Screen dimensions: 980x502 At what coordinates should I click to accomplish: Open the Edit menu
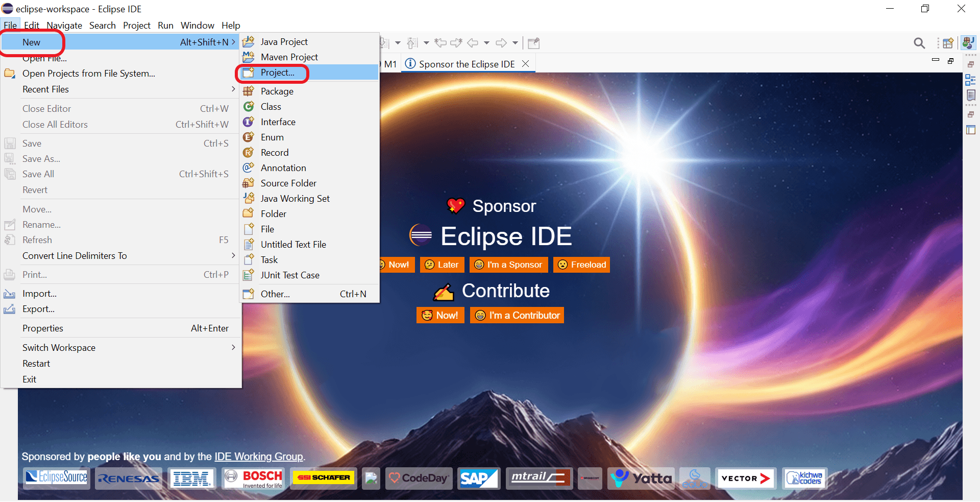(x=31, y=26)
